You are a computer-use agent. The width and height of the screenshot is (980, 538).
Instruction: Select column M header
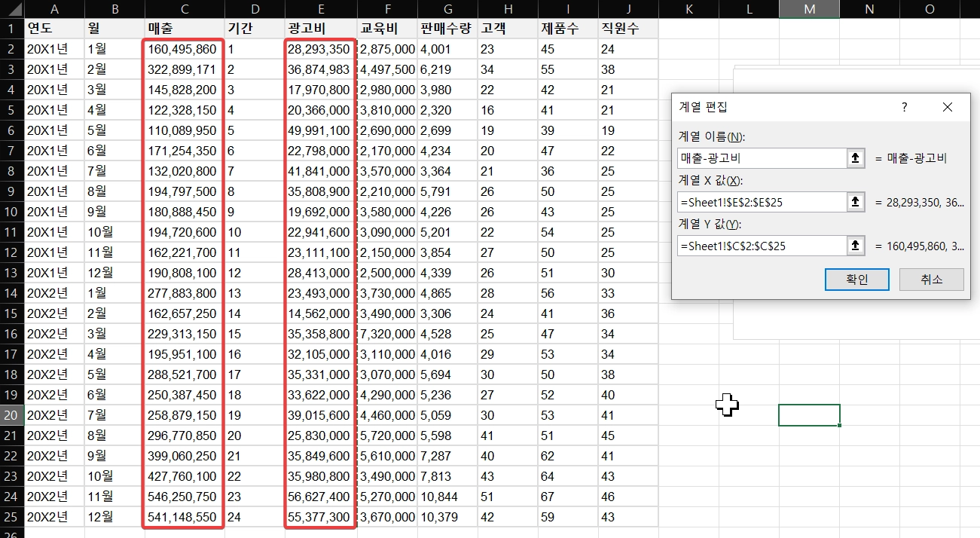(809, 9)
